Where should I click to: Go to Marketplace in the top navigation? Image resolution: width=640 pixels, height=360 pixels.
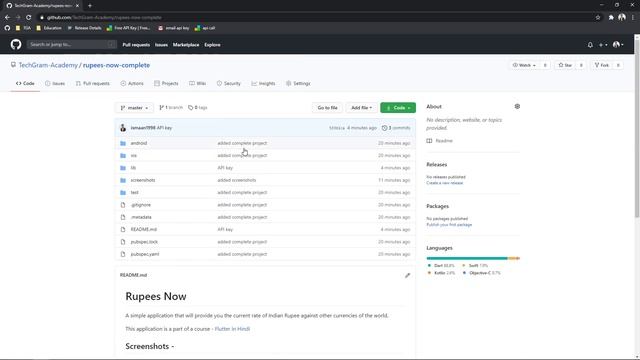(186, 45)
